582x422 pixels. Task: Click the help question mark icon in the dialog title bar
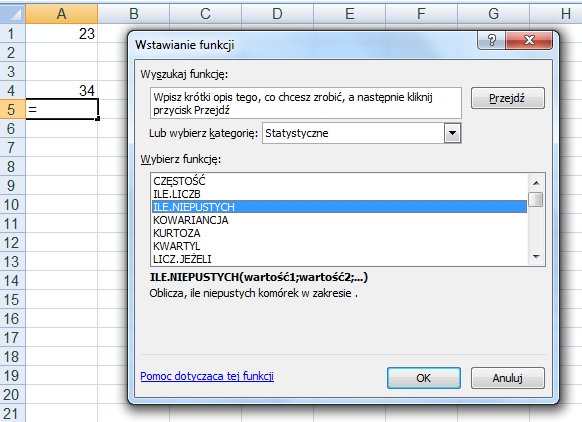tap(491, 40)
